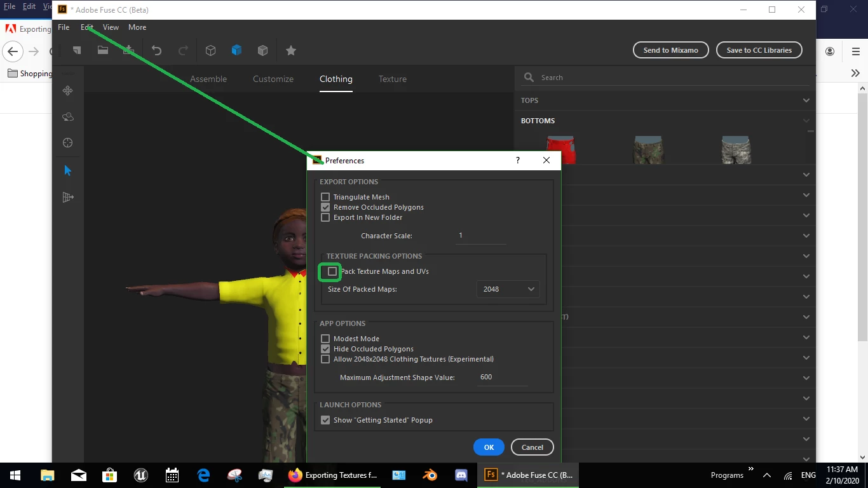The image size is (868, 488).
Task: Select the orbit camera tool
Action: click(x=68, y=117)
